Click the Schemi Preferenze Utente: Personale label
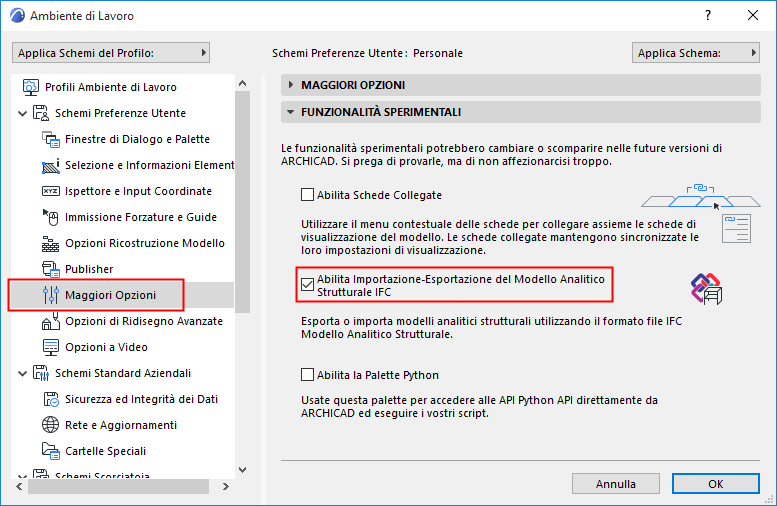This screenshot has height=506, width=777. pos(367,53)
